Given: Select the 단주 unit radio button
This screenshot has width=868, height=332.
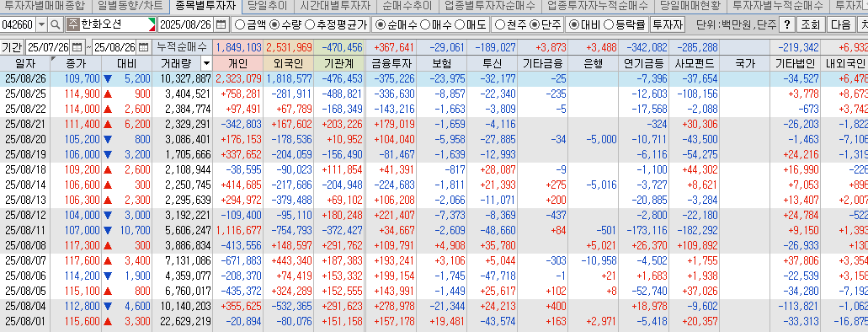Looking at the screenshot, I should point(535,25).
